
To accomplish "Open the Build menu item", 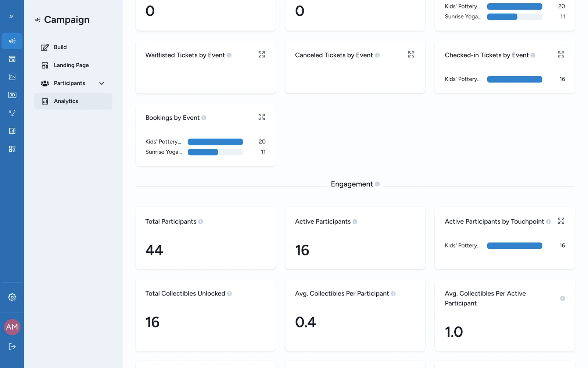I will click(x=73, y=47).
